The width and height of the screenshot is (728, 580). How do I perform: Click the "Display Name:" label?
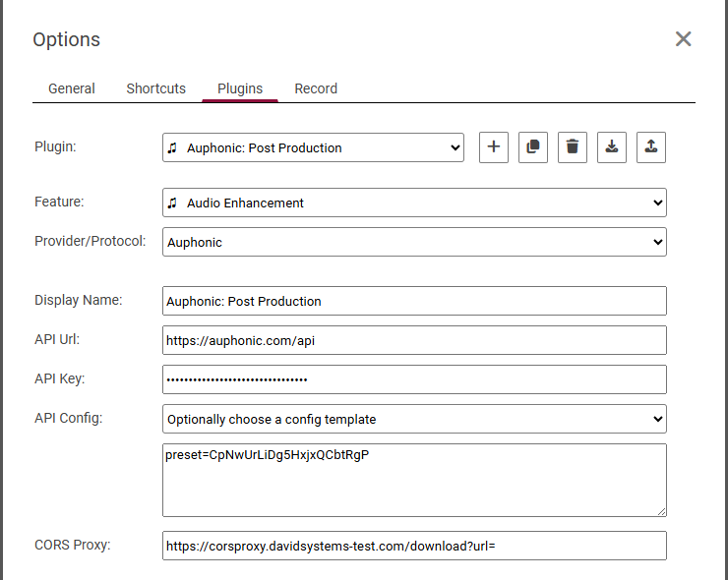click(79, 300)
